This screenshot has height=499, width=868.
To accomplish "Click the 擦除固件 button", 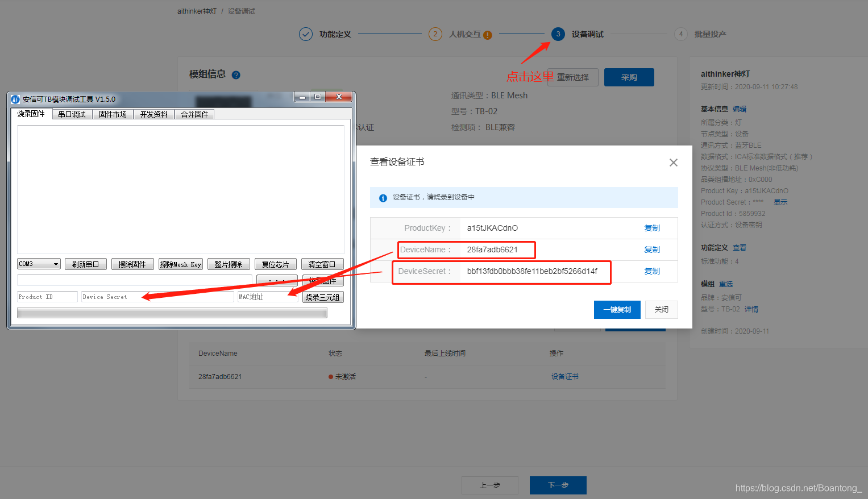I will [x=132, y=264].
